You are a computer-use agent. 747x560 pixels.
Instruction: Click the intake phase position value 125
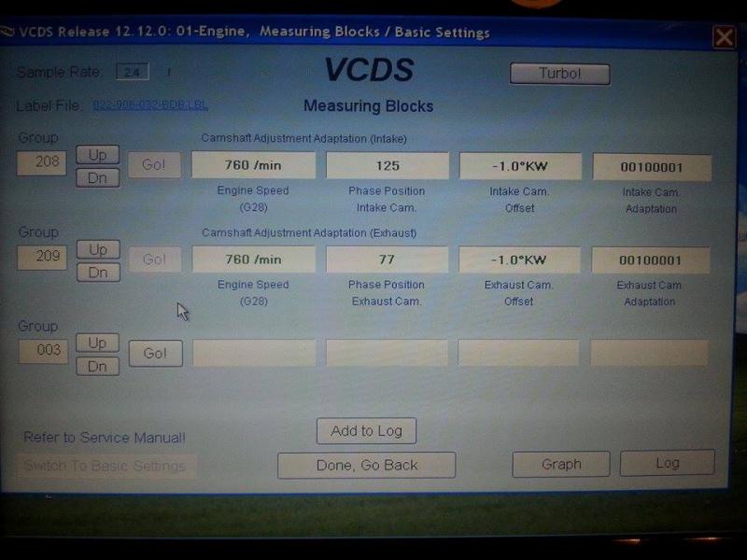click(x=388, y=166)
